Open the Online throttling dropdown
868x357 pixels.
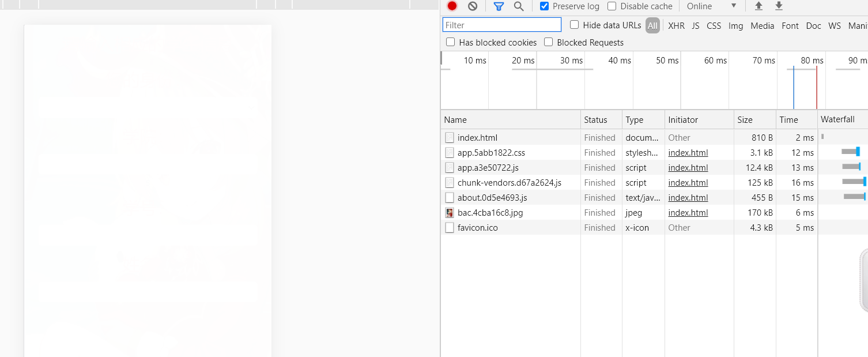click(711, 6)
